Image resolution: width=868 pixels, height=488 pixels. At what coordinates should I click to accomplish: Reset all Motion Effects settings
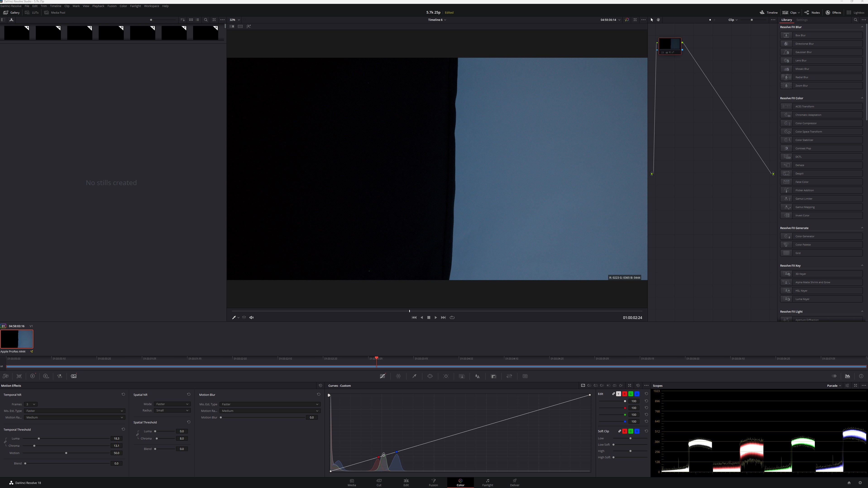click(320, 385)
